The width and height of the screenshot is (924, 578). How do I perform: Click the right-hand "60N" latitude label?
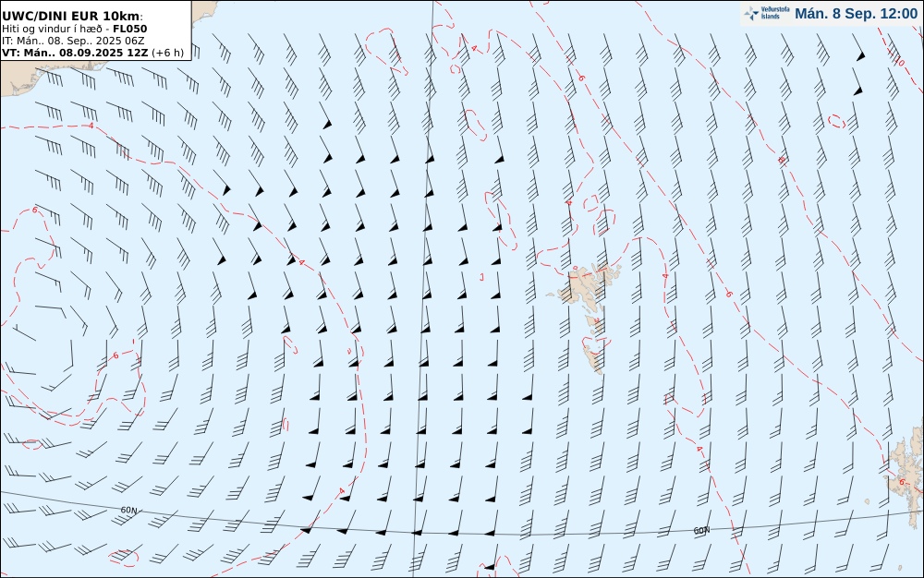point(701,531)
